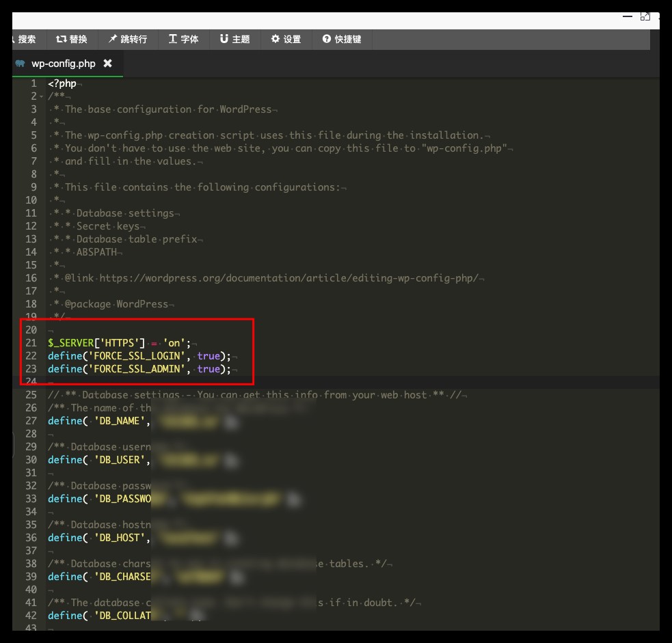Open the 设置 (Settings) gear menu

pos(286,40)
